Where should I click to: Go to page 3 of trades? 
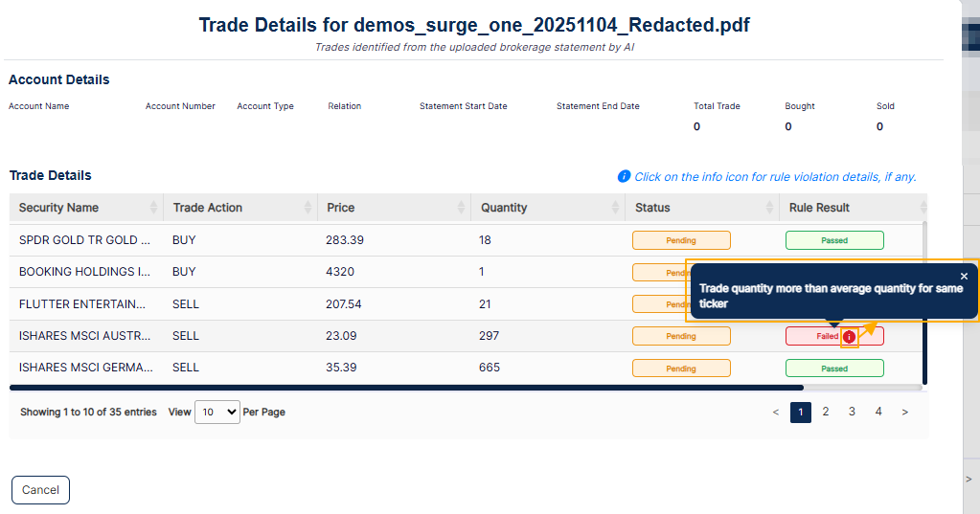point(852,412)
